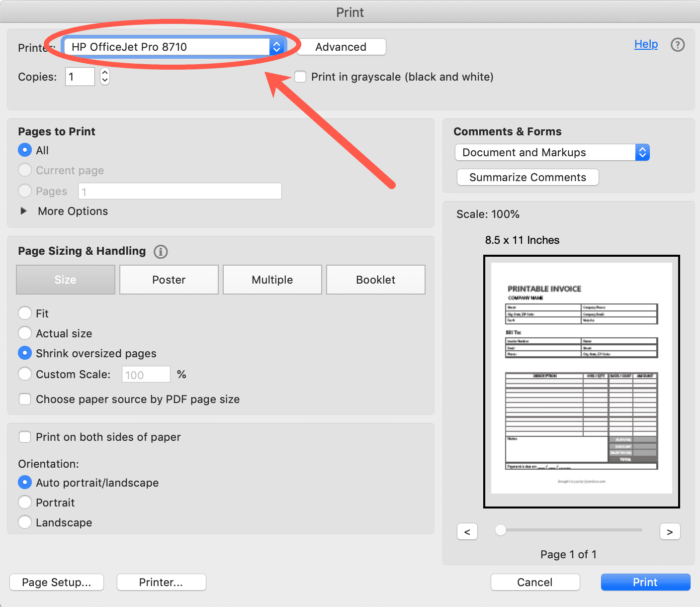Open Page Setup dialog
The image size is (700, 607).
(57, 582)
